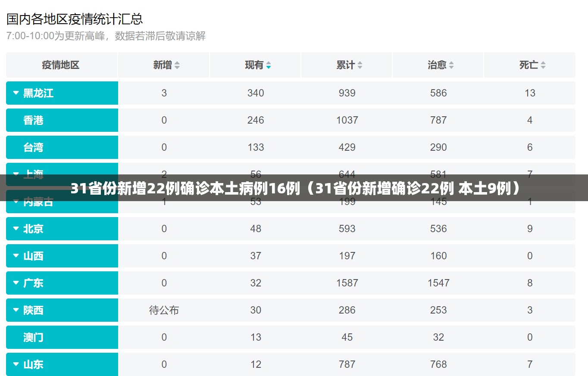The image size is (588, 376).
Task: Click 台湾 existing cases value 133
Action: click(256, 147)
